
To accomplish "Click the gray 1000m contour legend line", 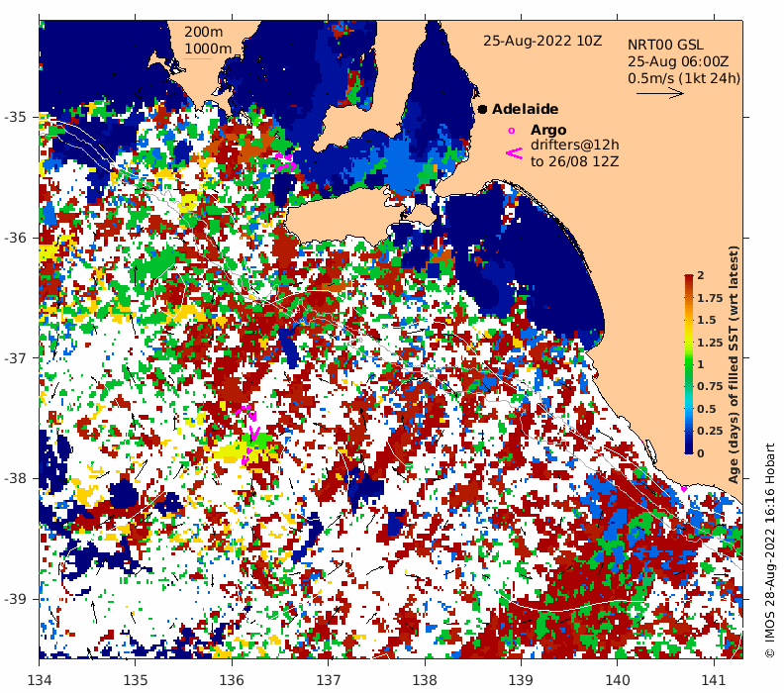I will 197,59.
